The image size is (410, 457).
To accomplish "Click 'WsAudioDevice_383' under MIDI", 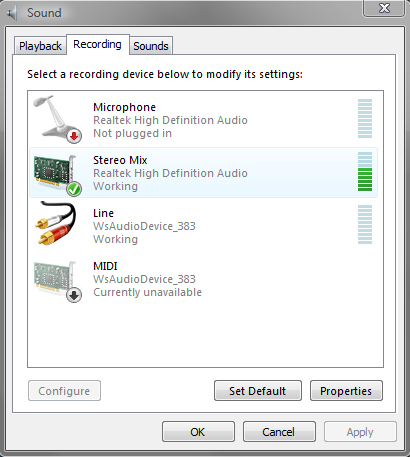I will 144,279.
